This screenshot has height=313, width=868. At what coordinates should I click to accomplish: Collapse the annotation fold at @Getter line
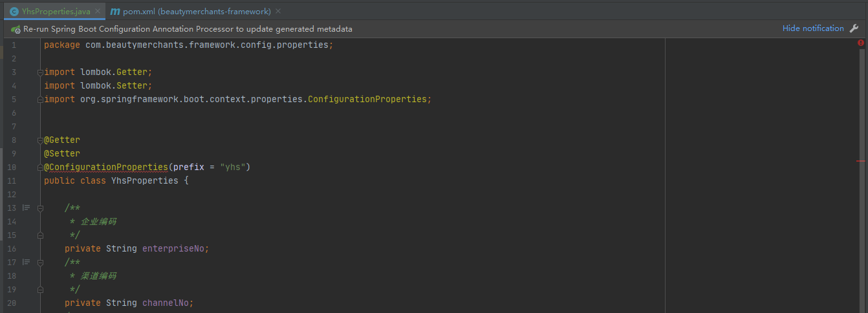click(40, 140)
